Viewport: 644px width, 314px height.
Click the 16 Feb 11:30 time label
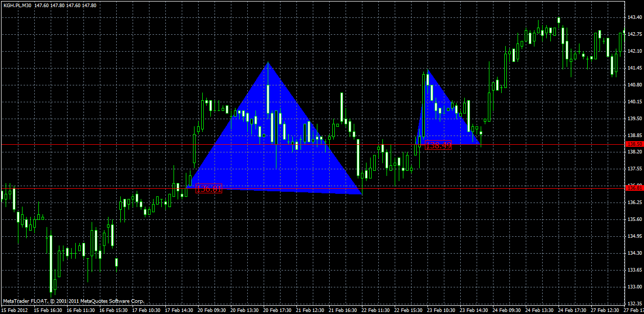point(81,310)
